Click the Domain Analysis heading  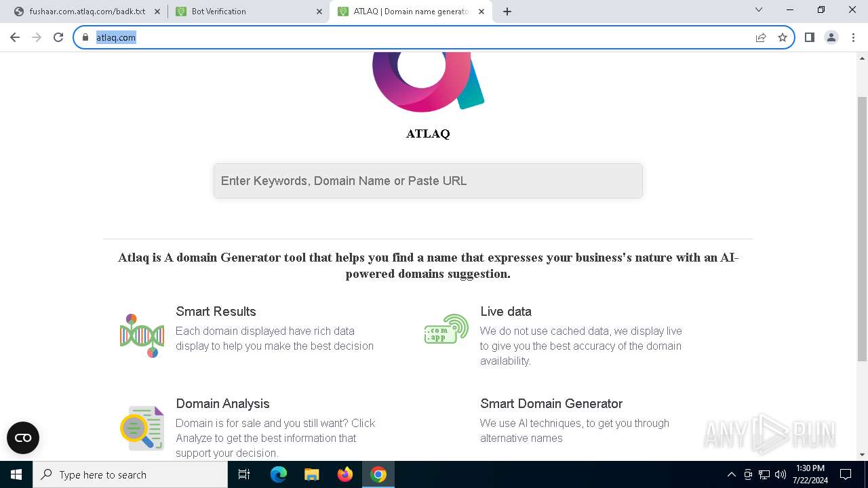click(x=222, y=404)
